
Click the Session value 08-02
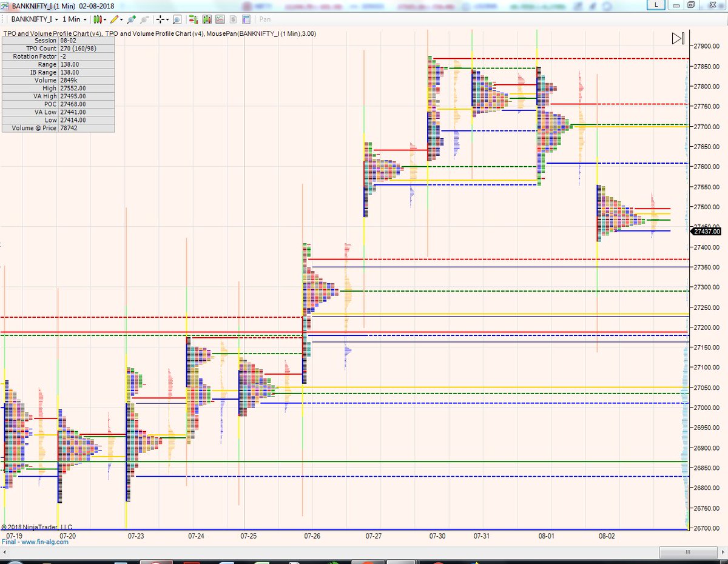point(68,41)
